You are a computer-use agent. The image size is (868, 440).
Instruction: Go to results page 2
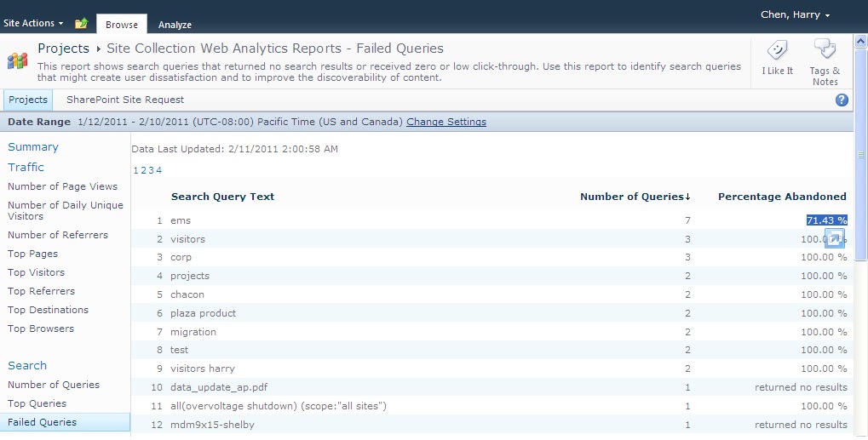coord(143,170)
